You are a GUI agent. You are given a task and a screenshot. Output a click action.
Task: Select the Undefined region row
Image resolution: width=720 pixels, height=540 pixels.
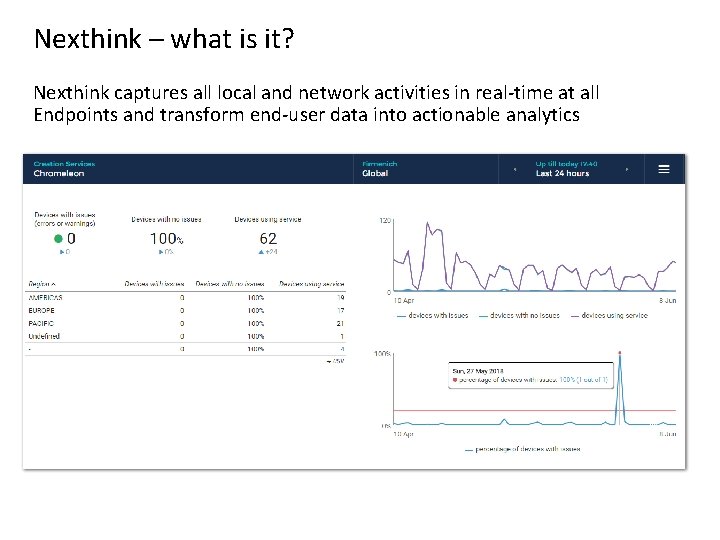coord(186,336)
